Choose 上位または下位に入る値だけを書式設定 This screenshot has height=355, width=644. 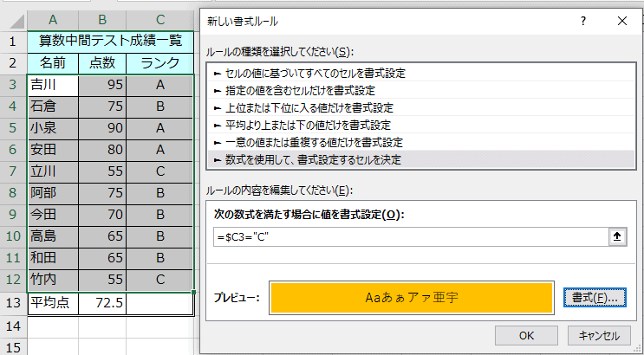point(302,107)
